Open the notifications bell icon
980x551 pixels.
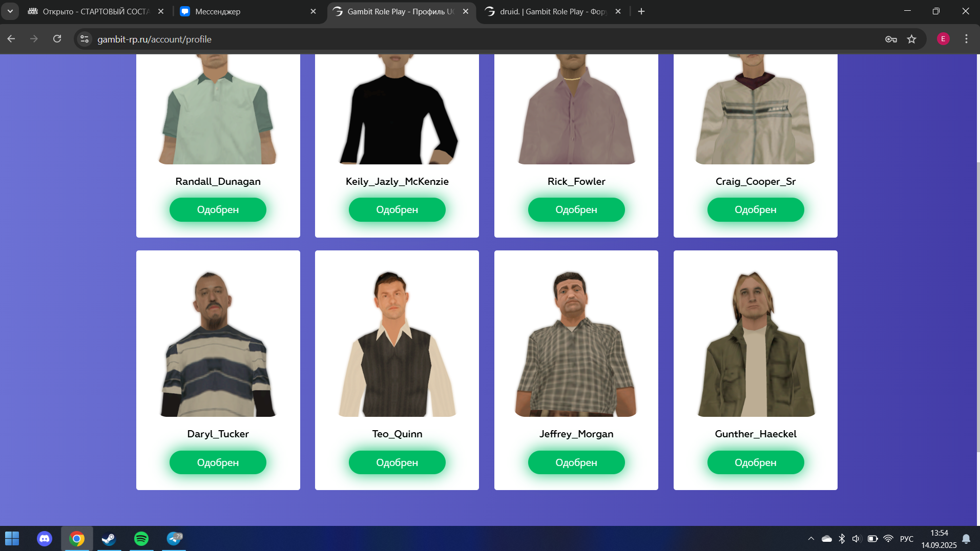[966, 539]
